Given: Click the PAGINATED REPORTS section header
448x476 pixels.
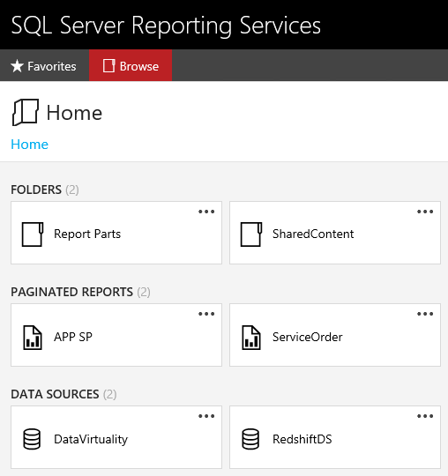Looking at the screenshot, I should (80, 292).
